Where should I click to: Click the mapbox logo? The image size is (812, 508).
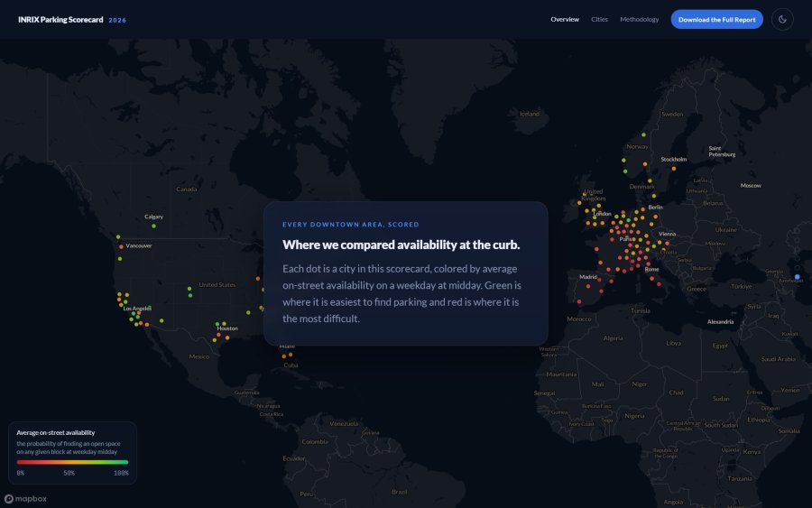click(25, 499)
